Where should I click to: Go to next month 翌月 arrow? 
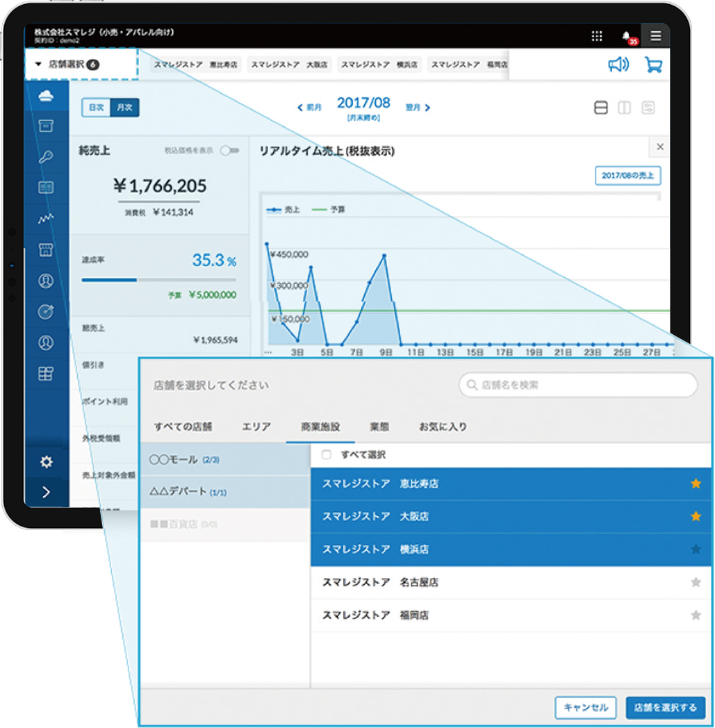(419, 108)
